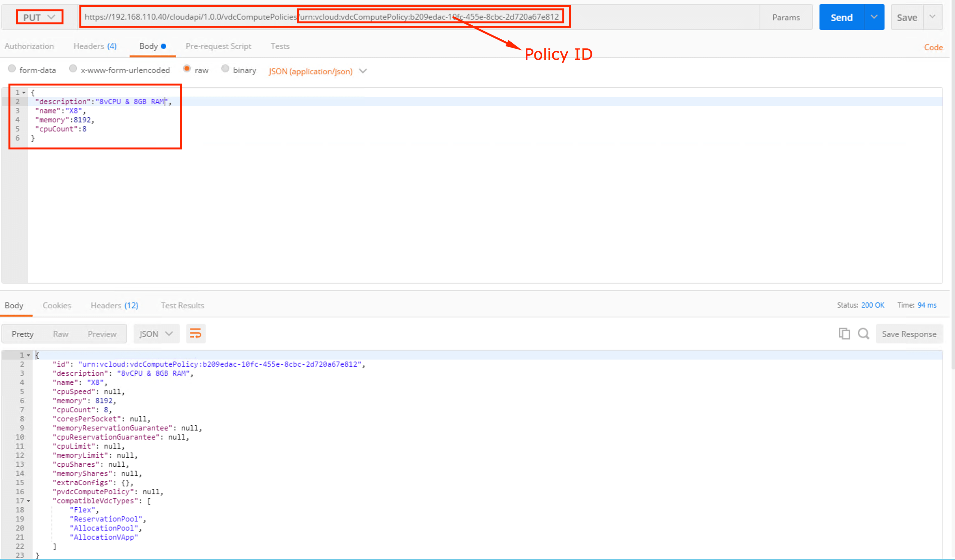Click the Save Response button

[x=909, y=334]
